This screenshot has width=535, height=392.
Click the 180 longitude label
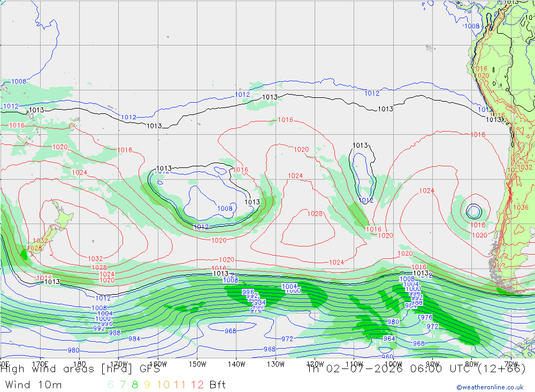tap(80, 364)
